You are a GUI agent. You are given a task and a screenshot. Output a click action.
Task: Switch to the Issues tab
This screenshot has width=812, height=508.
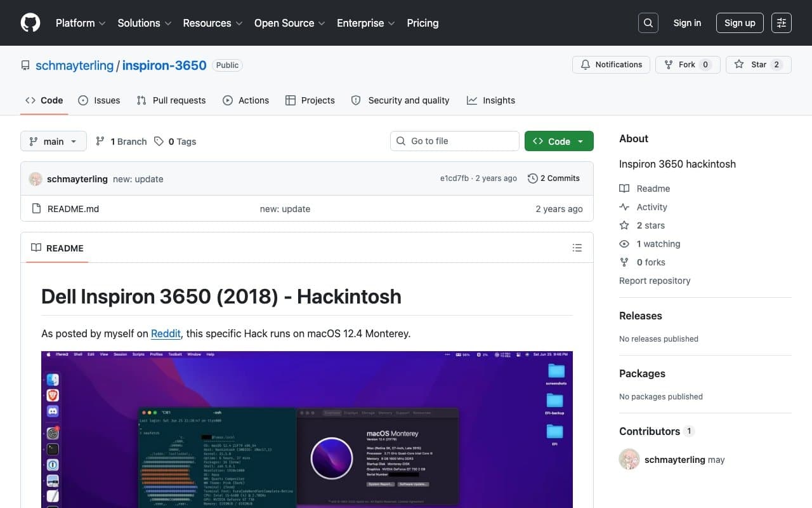click(99, 100)
